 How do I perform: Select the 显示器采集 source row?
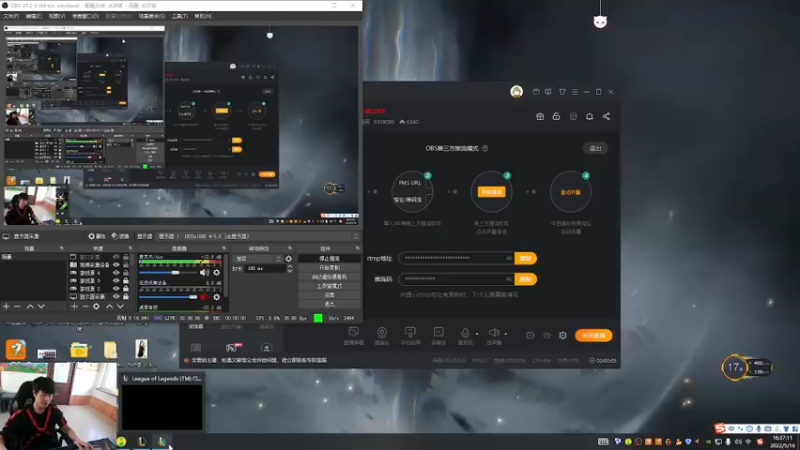point(99,296)
